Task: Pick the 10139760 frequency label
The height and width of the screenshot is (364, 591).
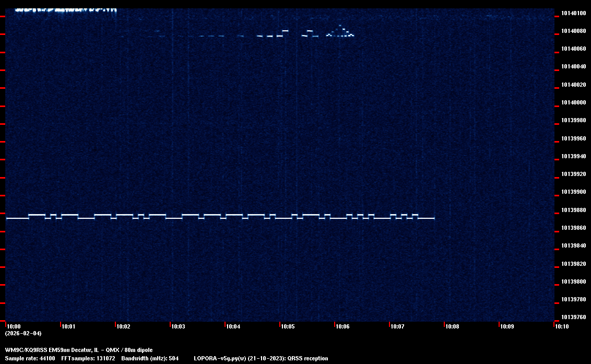Action: click(573, 317)
